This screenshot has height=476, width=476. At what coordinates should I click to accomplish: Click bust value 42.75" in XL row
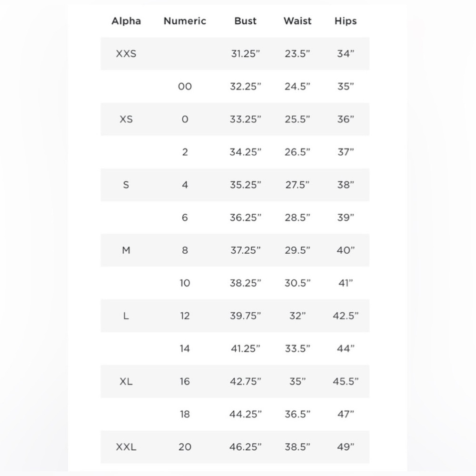coord(245,381)
